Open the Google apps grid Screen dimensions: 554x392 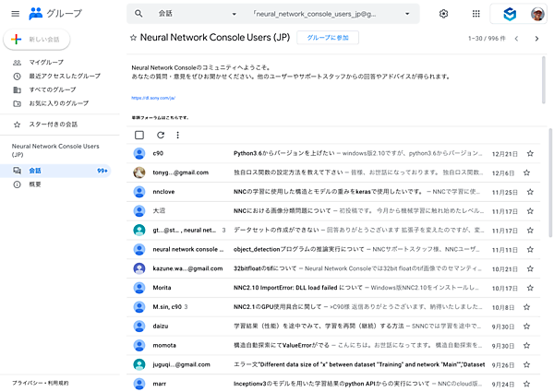[x=476, y=14]
